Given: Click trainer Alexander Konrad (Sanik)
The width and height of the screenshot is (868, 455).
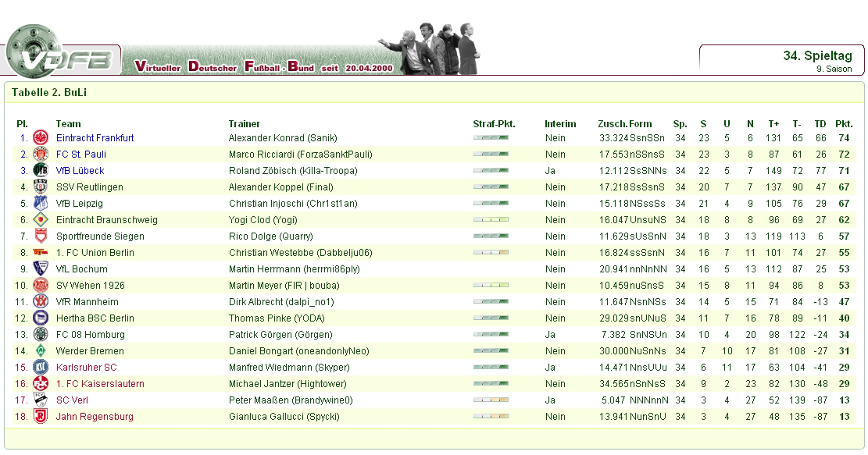Looking at the screenshot, I should point(283,138).
